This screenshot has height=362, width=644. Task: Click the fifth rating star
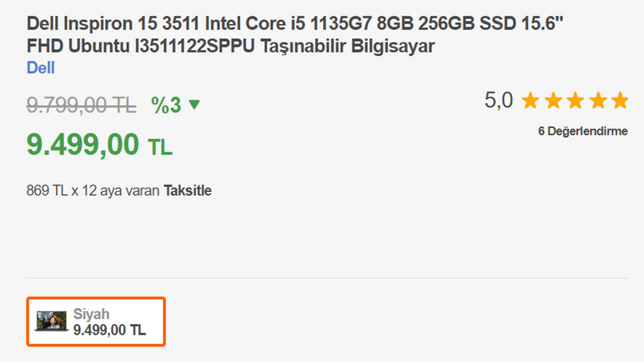(x=620, y=101)
